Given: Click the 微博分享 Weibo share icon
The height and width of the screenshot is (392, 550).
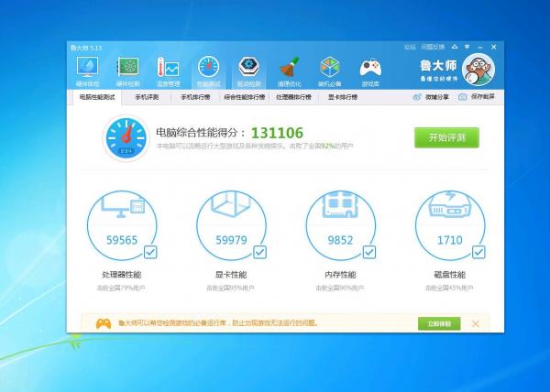Looking at the screenshot, I should pyautogui.click(x=417, y=97).
